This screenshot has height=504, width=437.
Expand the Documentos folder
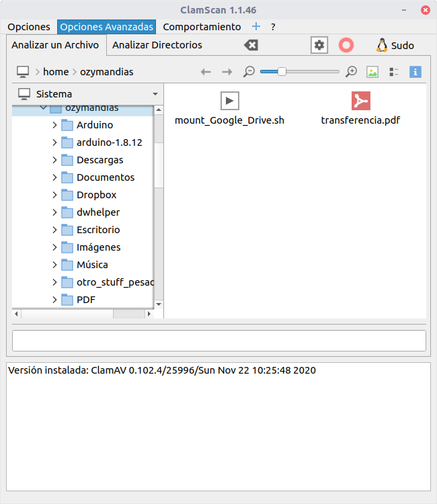pos(54,177)
